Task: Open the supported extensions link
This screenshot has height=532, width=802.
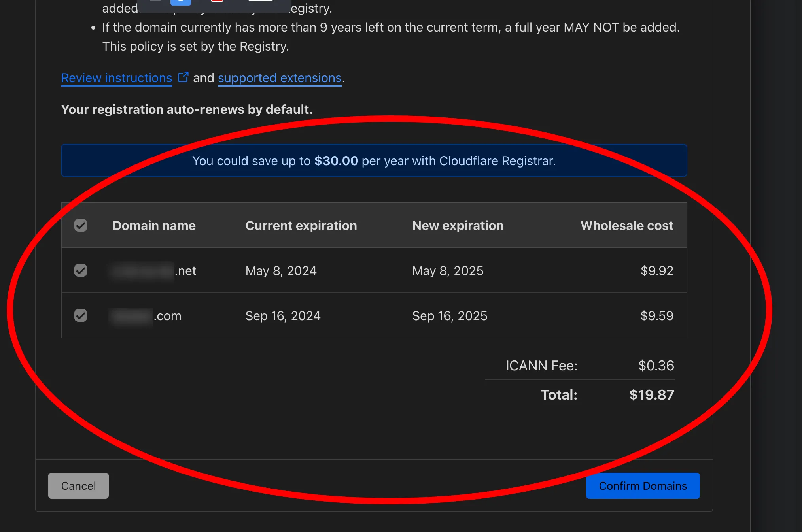Action: tap(280, 78)
